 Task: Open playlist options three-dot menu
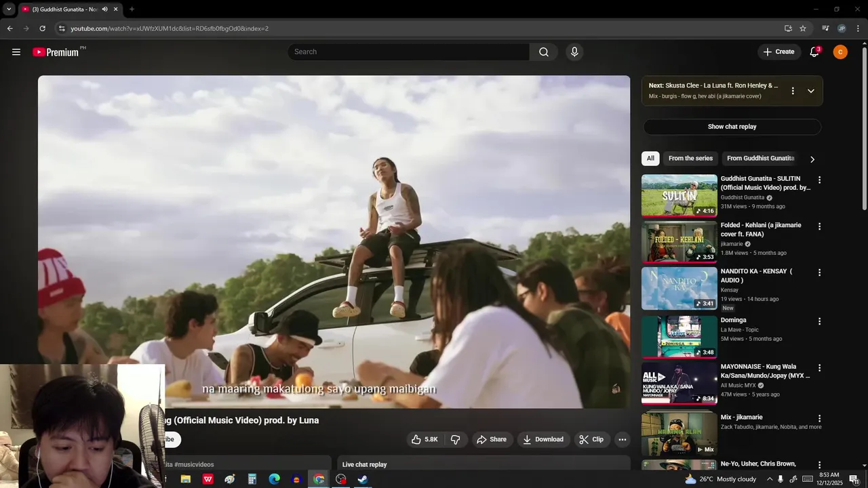click(x=793, y=91)
